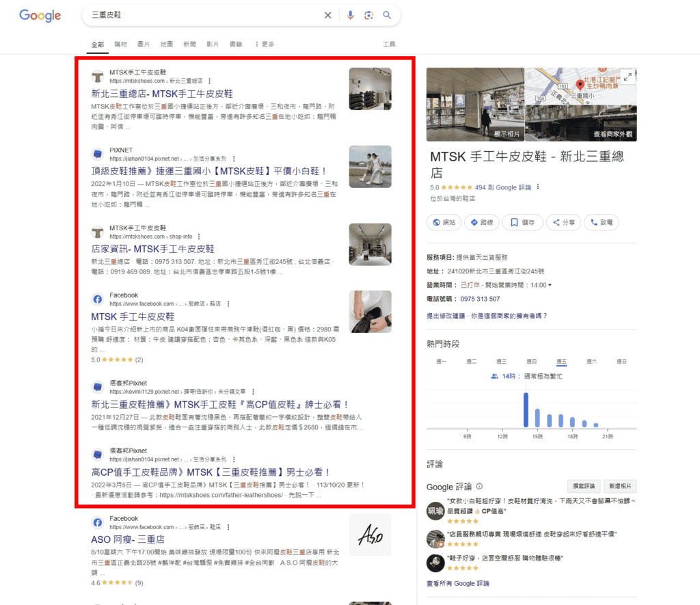Open more-options dots beside MTSK Facebook result
The width and height of the screenshot is (700, 605).
pos(228,304)
